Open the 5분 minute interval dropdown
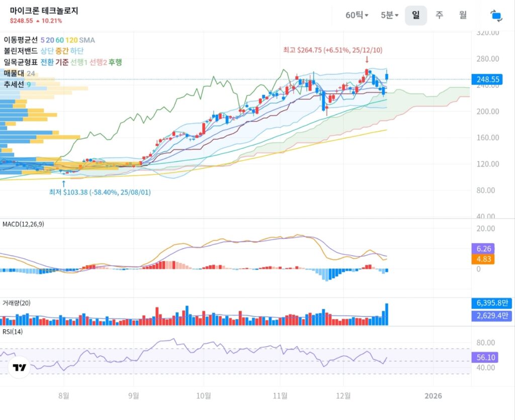Image resolution: width=515 pixels, height=420 pixels. (389, 15)
